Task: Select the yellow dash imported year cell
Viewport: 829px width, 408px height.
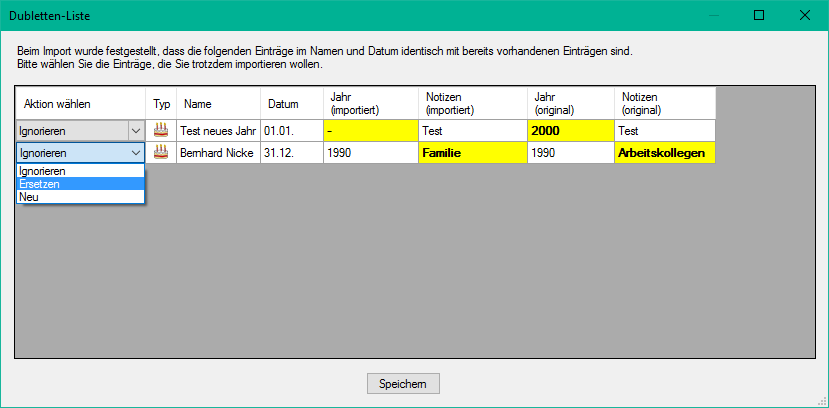Action: pyautogui.click(x=371, y=131)
